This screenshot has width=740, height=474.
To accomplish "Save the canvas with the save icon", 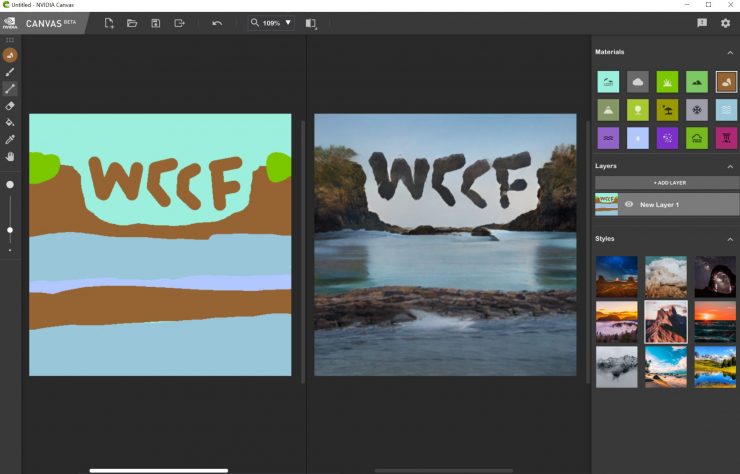I will (x=155, y=23).
